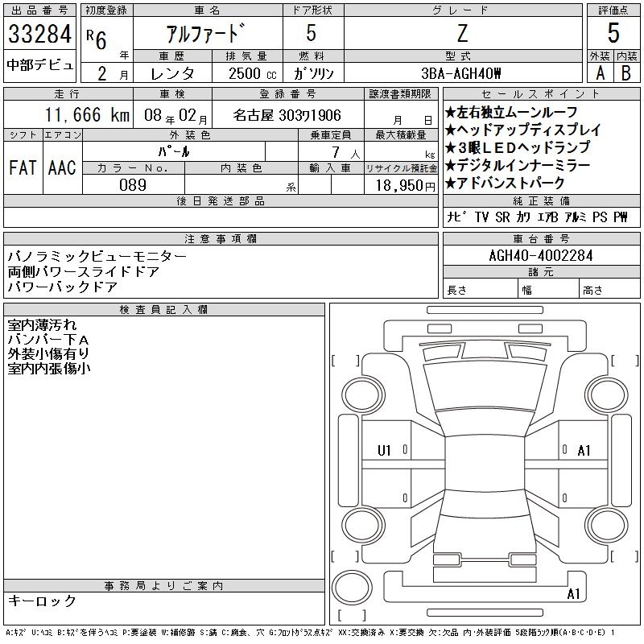Click the registration number 名古屋 303ワ1906

click(287, 115)
